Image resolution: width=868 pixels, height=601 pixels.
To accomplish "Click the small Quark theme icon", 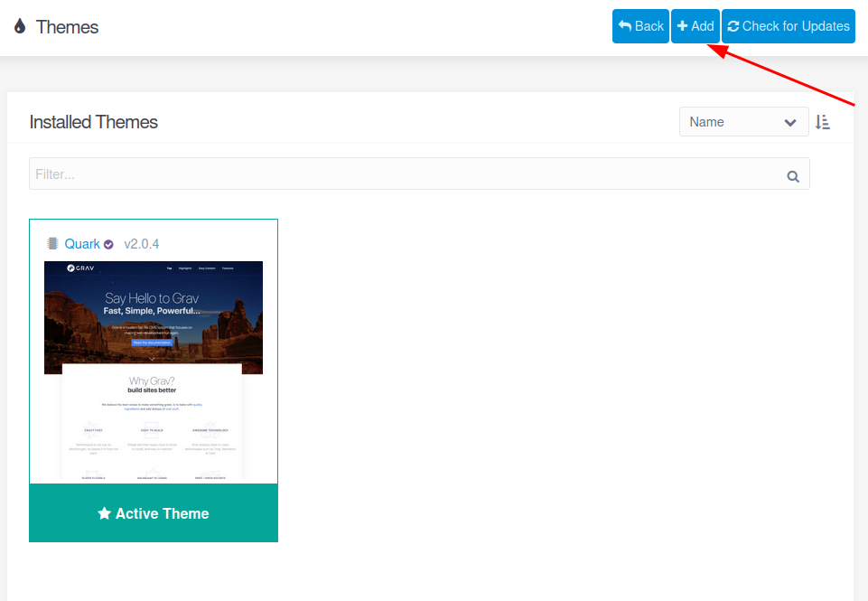I will click(52, 244).
